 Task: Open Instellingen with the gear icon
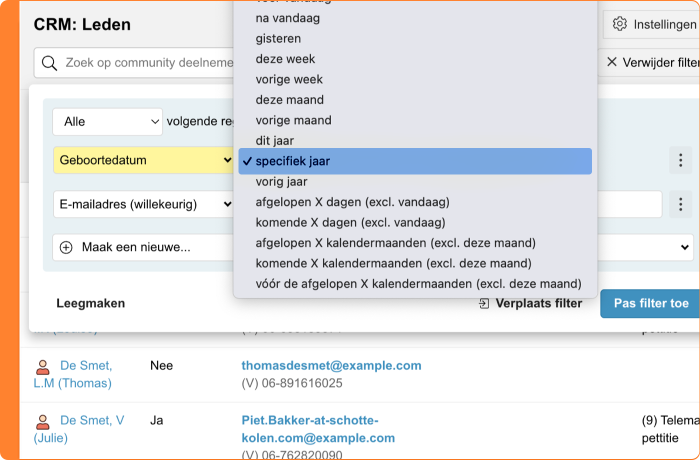620,24
